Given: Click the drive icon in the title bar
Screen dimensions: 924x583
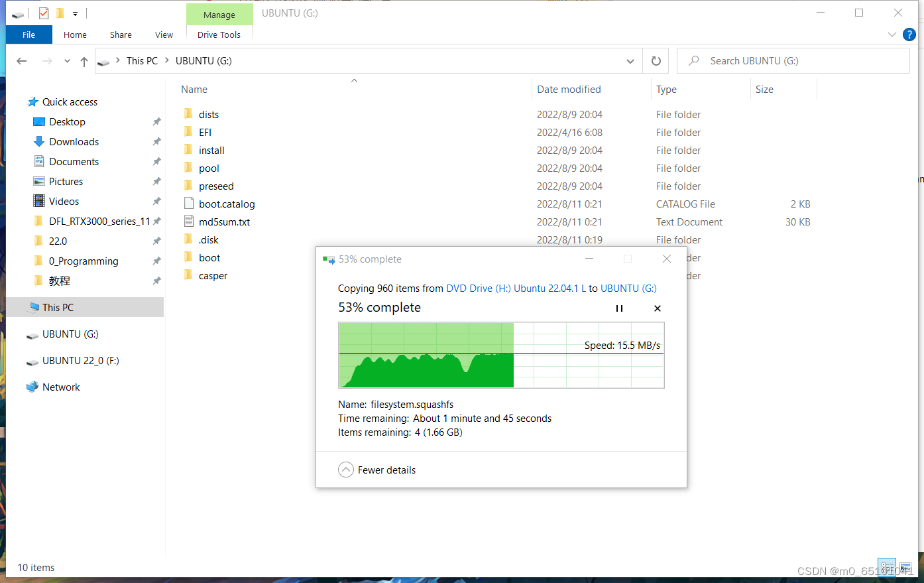Looking at the screenshot, I should (x=18, y=13).
